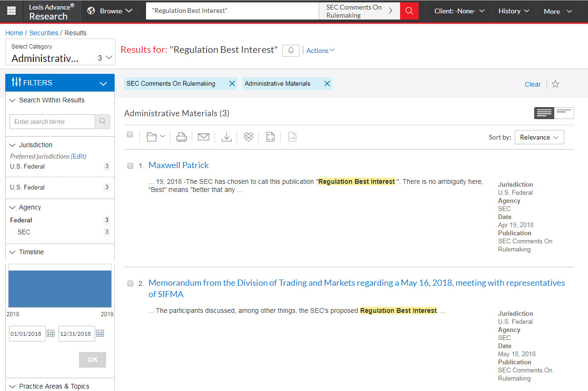Click the search within results magnifier
This screenshot has height=391, width=588.
(x=102, y=121)
